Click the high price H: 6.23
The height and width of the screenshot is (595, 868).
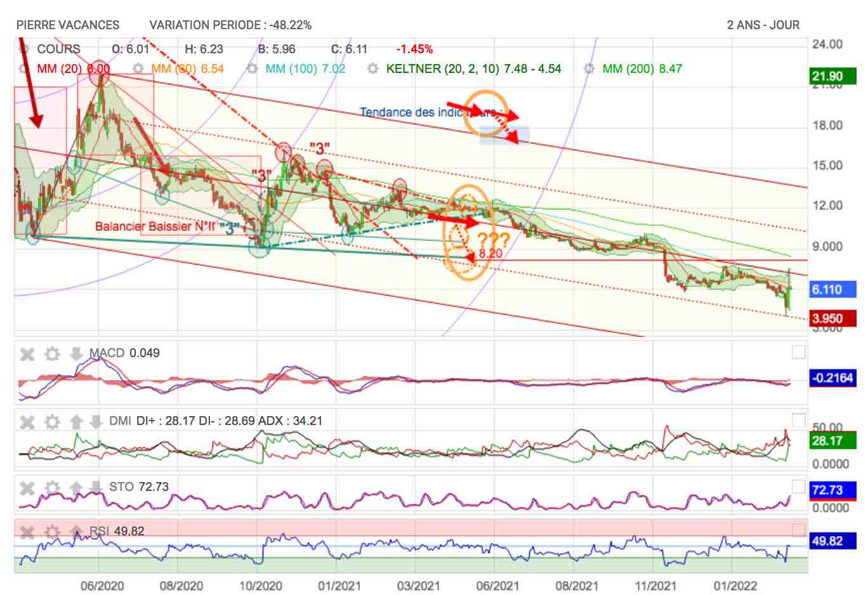click(x=204, y=49)
